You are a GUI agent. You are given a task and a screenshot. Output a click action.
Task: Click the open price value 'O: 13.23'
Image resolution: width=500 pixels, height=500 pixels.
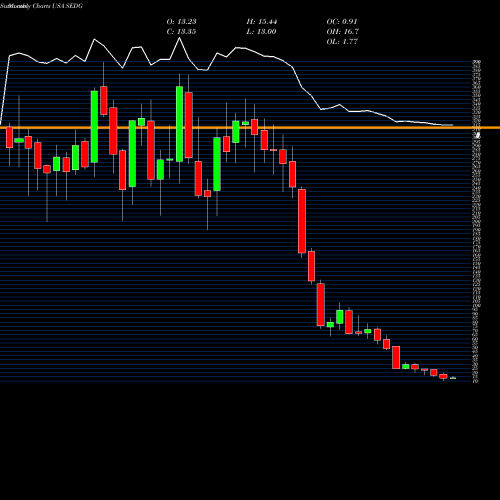coord(181,22)
